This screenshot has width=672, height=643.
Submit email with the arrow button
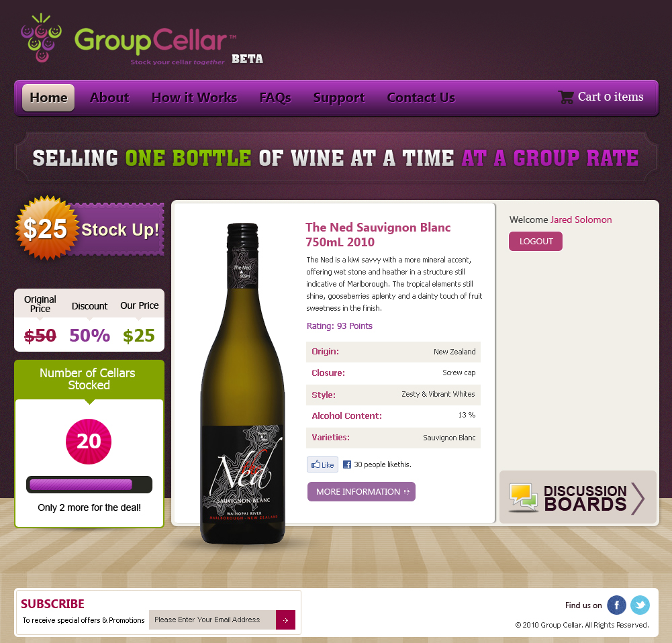[285, 620]
